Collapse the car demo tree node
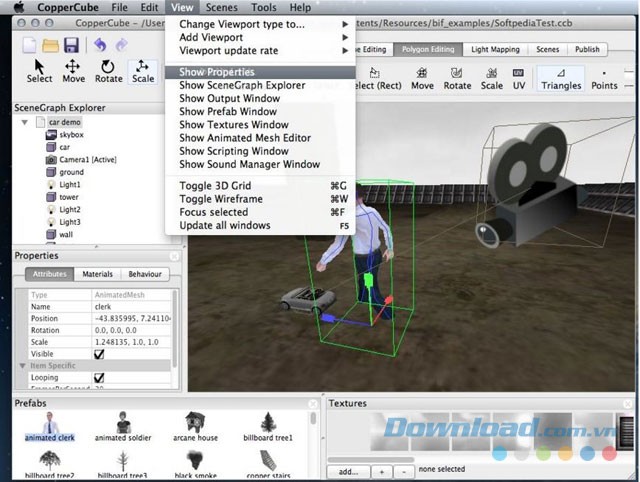The height and width of the screenshot is (482, 640). [24, 122]
